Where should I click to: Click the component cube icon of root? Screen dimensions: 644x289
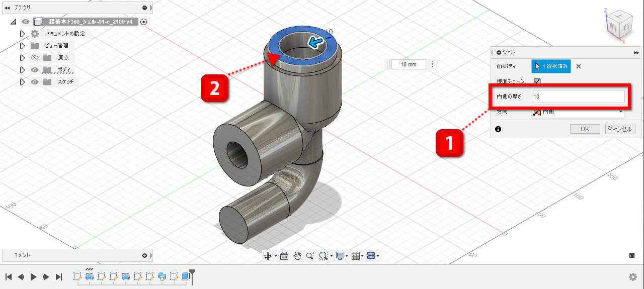pyautogui.click(x=37, y=22)
